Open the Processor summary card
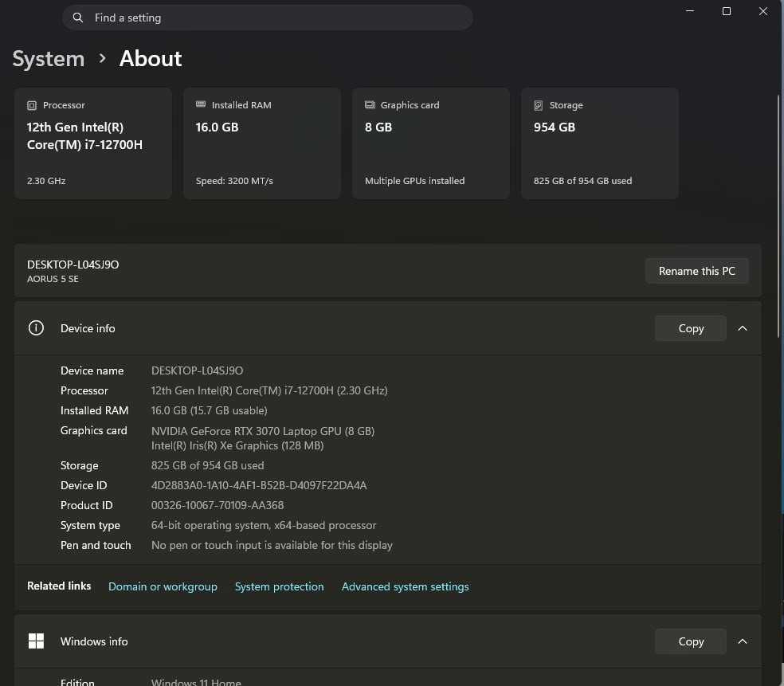The width and height of the screenshot is (784, 686). [x=93, y=143]
